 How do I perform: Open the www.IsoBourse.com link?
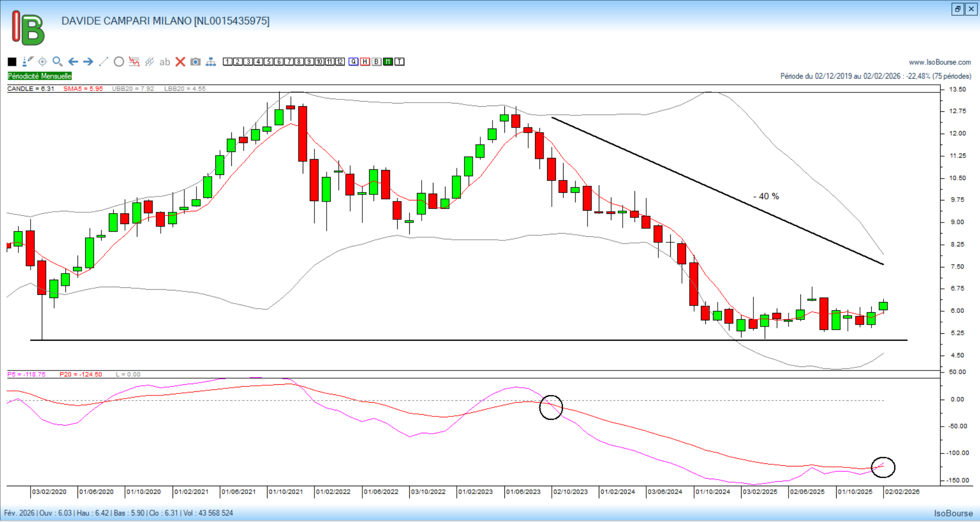click(x=940, y=62)
